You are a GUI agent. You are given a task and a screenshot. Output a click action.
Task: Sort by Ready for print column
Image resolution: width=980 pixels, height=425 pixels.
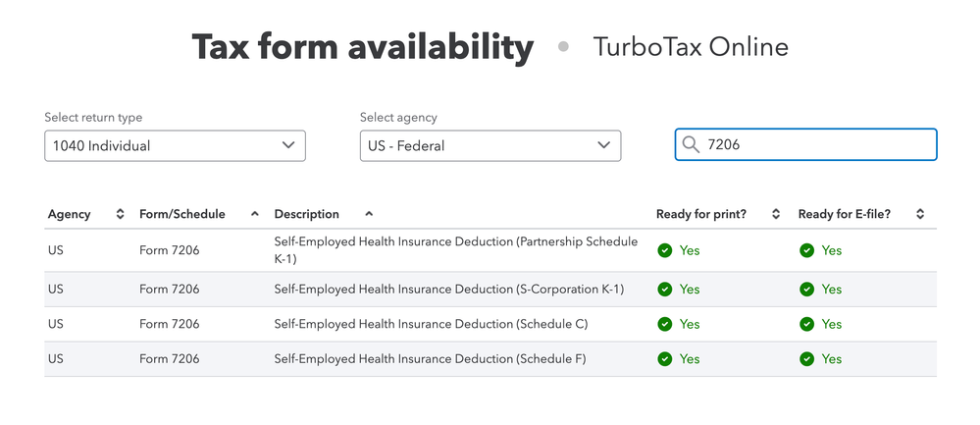776,214
